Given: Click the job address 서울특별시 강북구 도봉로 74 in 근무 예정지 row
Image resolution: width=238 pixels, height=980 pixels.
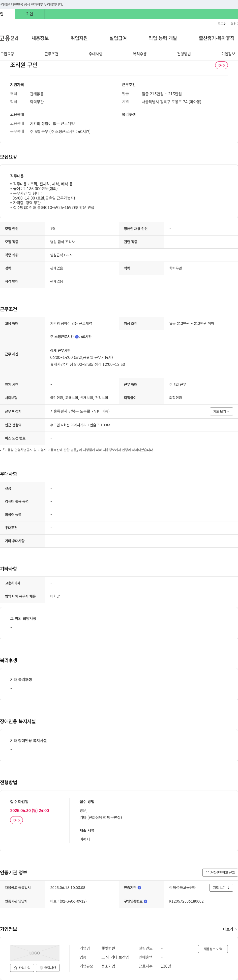Looking at the screenshot, I should pyautogui.click(x=80, y=411).
